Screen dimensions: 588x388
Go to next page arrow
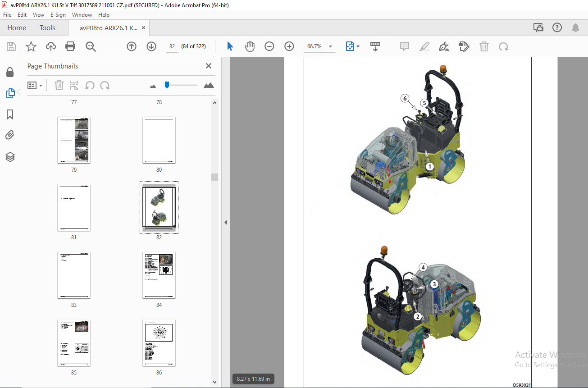pyautogui.click(x=151, y=46)
